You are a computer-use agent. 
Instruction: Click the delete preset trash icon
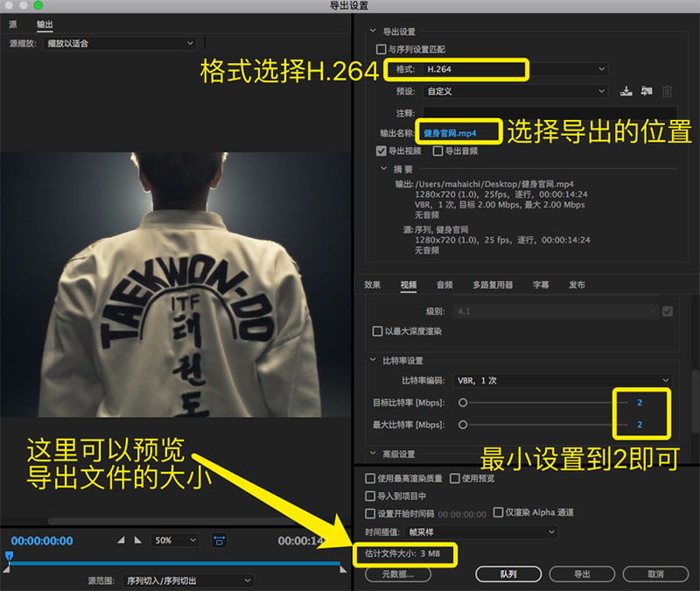tap(667, 91)
